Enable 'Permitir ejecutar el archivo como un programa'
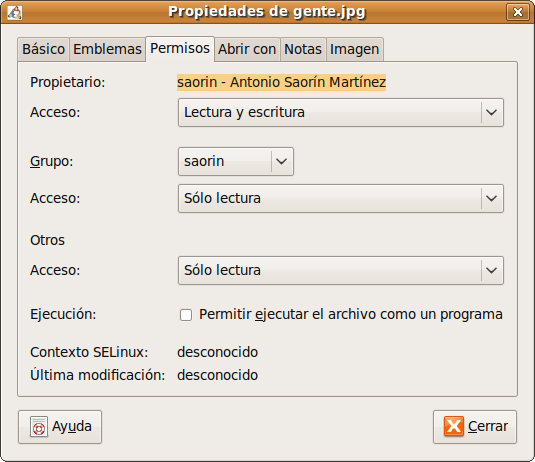Screen dimensions: 535x462 pos(186,315)
